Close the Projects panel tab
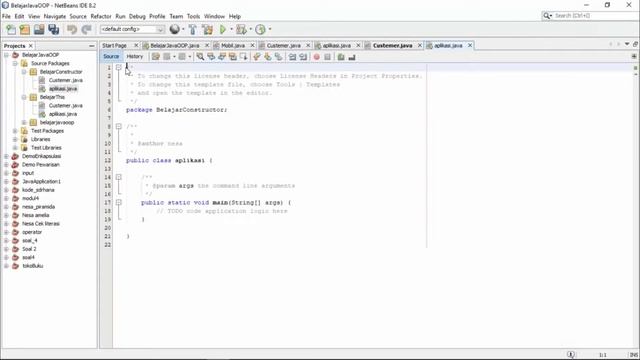The image size is (640, 360). pos(31,46)
